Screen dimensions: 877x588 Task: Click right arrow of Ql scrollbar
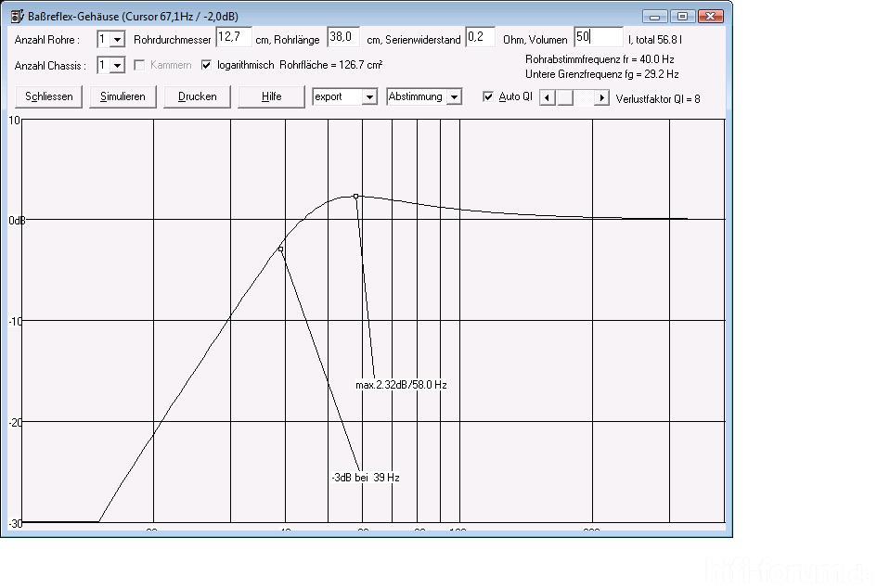click(x=601, y=97)
